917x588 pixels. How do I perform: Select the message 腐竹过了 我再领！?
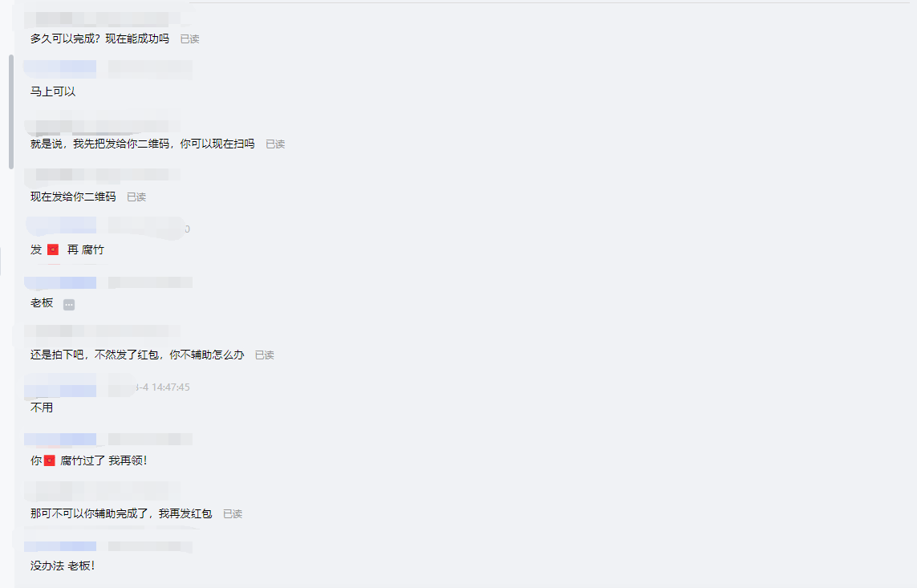[103, 460]
